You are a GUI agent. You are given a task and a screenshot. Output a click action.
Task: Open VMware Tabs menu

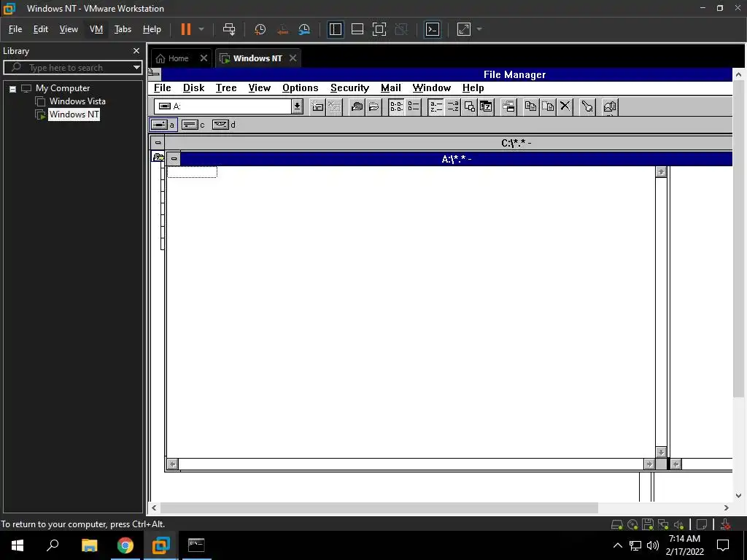(x=123, y=29)
